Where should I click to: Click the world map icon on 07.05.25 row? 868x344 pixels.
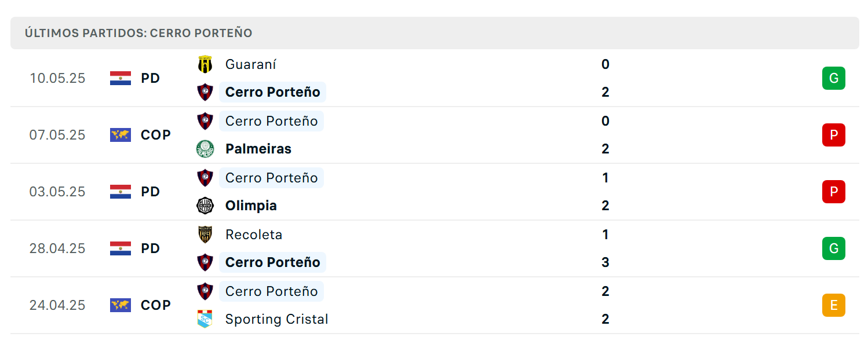pyautogui.click(x=121, y=135)
